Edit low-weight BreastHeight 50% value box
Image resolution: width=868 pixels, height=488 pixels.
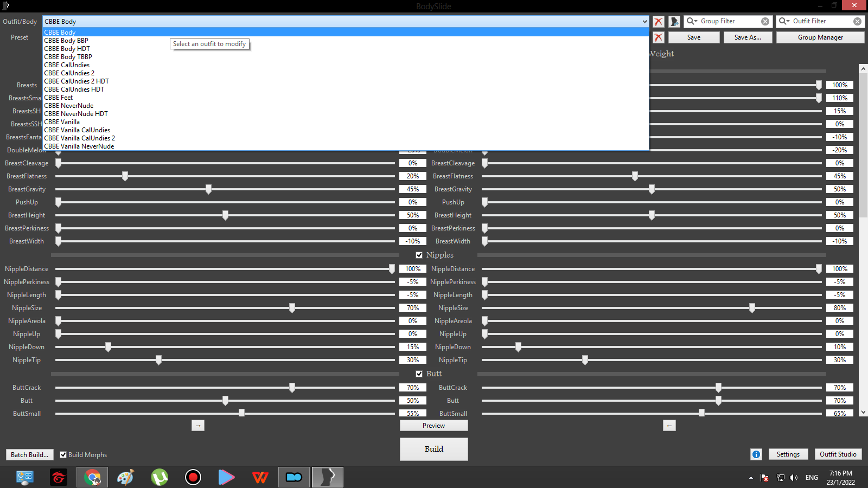coord(413,215)
